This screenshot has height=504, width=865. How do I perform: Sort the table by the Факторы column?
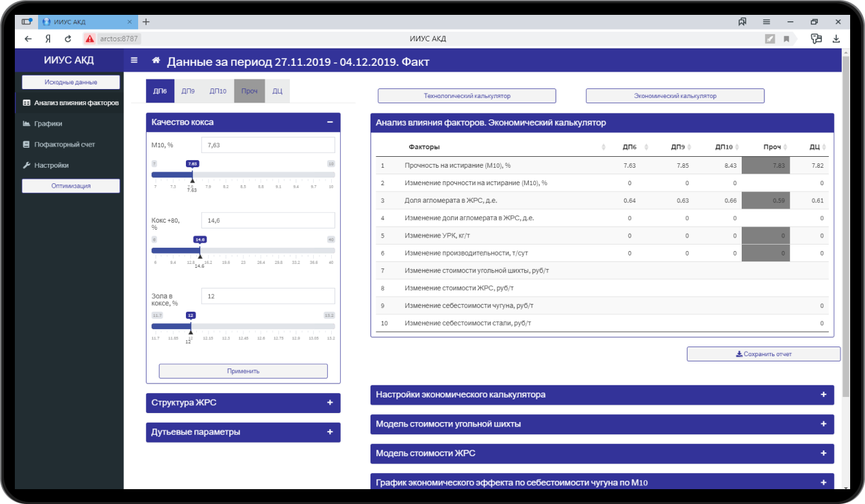[604, 147]
